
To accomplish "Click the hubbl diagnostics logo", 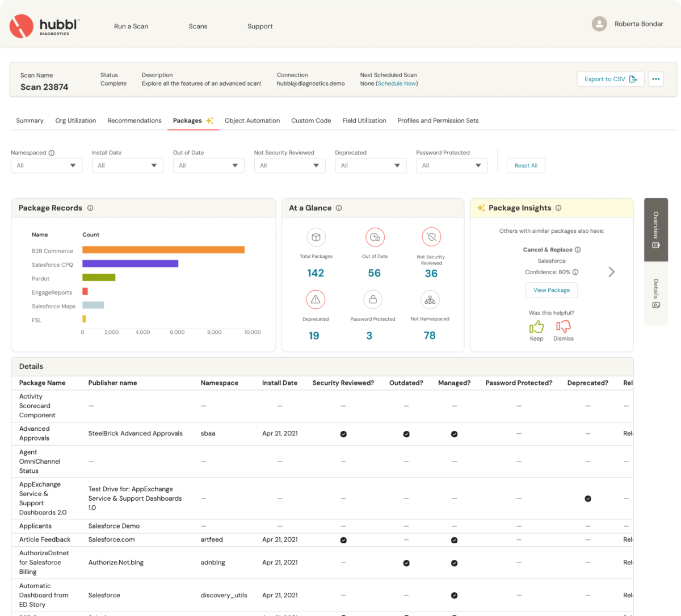I will 44,26.
